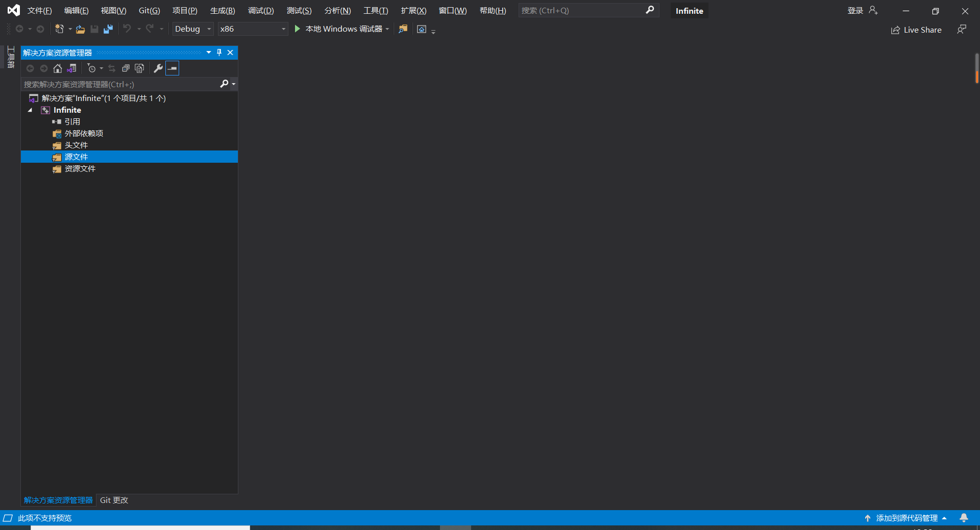Open Solution Explorer search options dropdown
The image size is (980, 530).
[234, 84]
